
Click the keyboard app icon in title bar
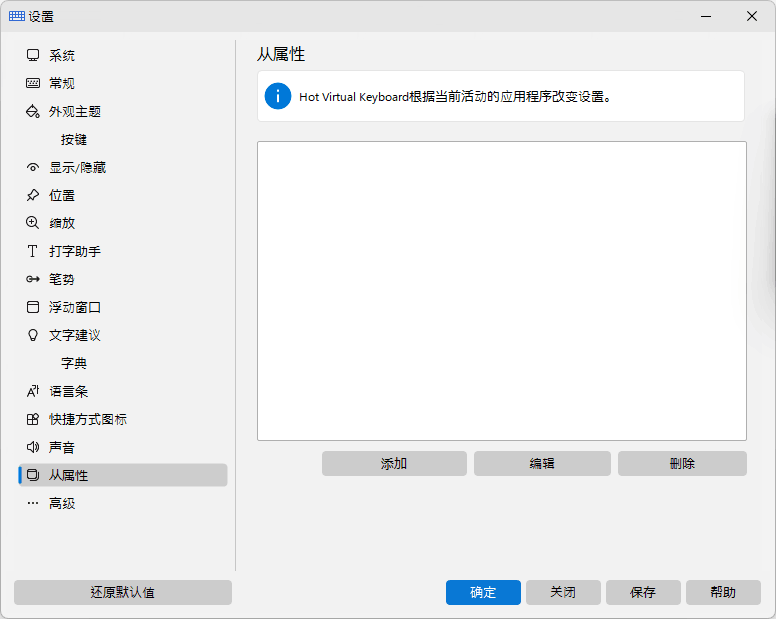tap(17, 16)
